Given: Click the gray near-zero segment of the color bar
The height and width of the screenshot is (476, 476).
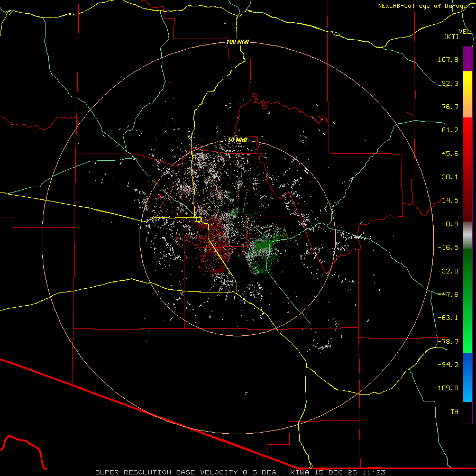Looking at the screenshot, I should click(467, 235).
